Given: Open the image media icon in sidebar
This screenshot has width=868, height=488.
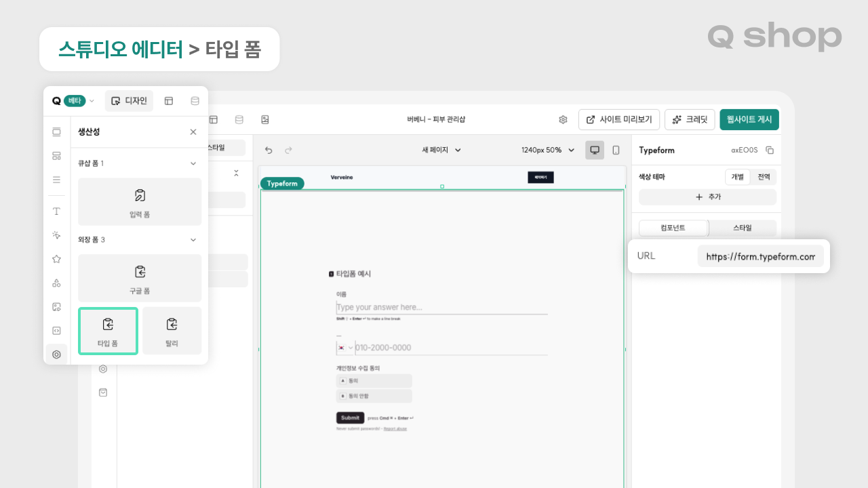Looking at the screenshot, I should (56, 307).
